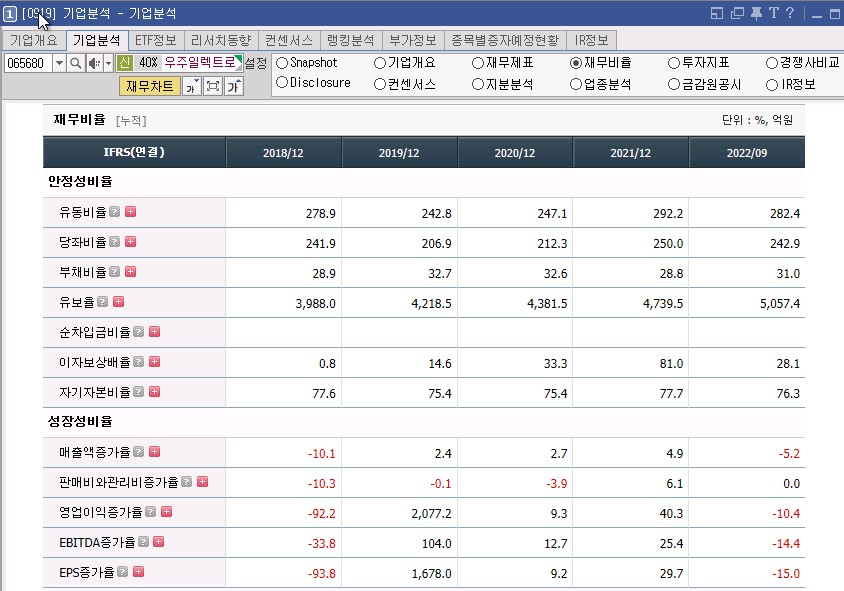The image size is (844, 591).
Task: Select the Snapshot radio button
Action: [x=282, y=63]
